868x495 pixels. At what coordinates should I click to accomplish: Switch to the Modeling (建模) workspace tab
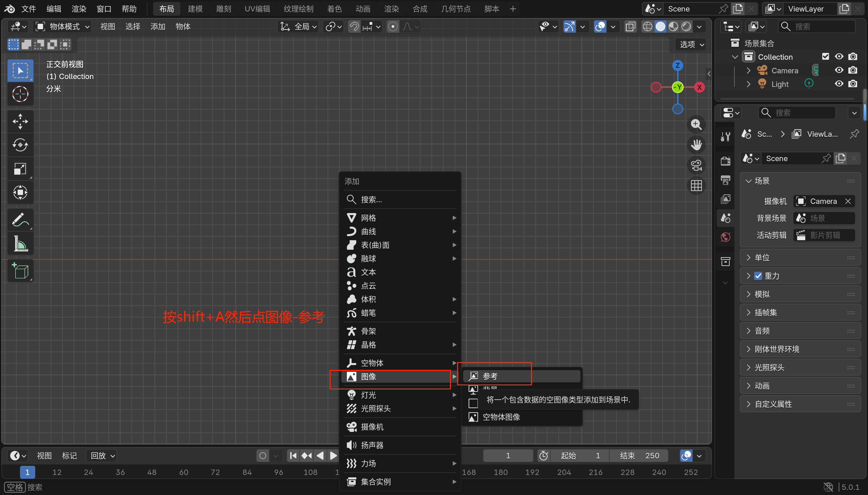click(x=195, y=9)
